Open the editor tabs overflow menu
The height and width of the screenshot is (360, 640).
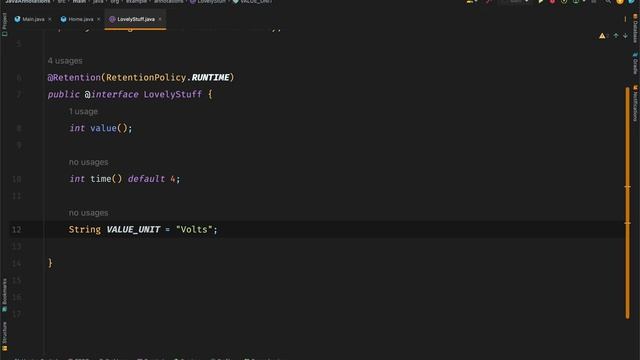click(625, 19)
